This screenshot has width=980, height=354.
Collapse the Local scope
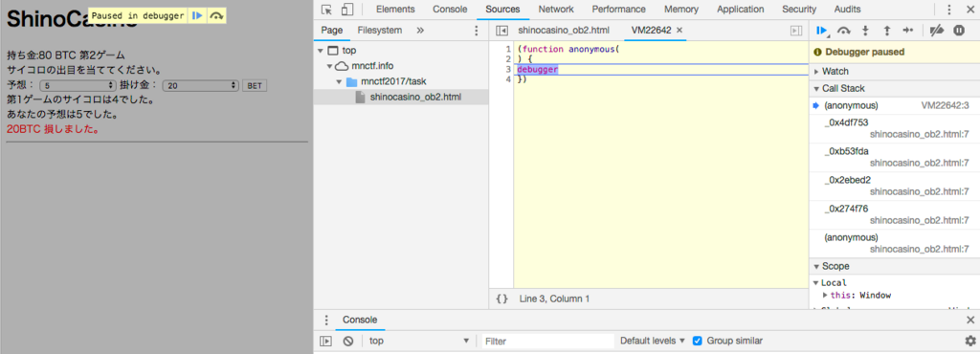pos(815,283)
